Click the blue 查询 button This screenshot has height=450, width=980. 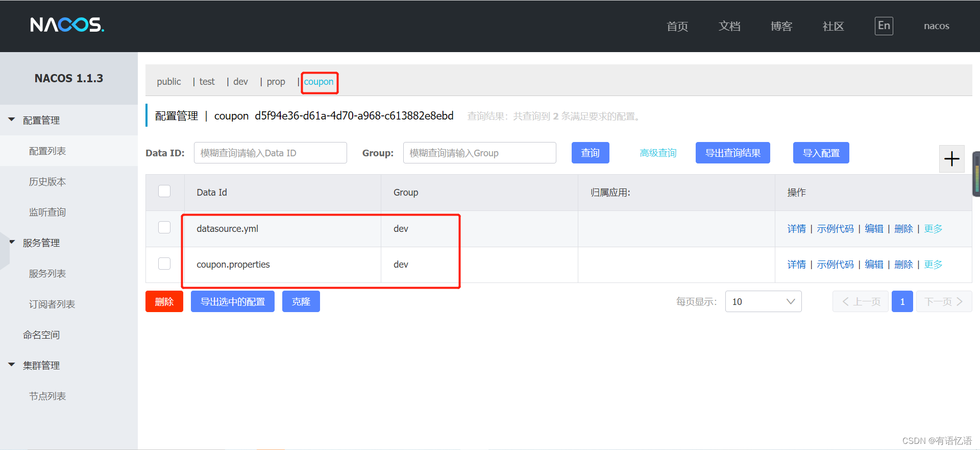click(591, 153)
